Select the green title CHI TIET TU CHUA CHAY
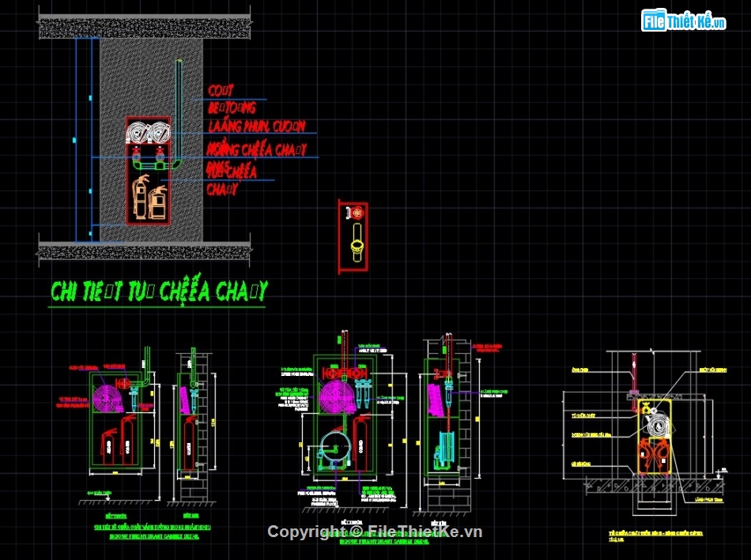The image size is (751, 560). click(158, 290)
